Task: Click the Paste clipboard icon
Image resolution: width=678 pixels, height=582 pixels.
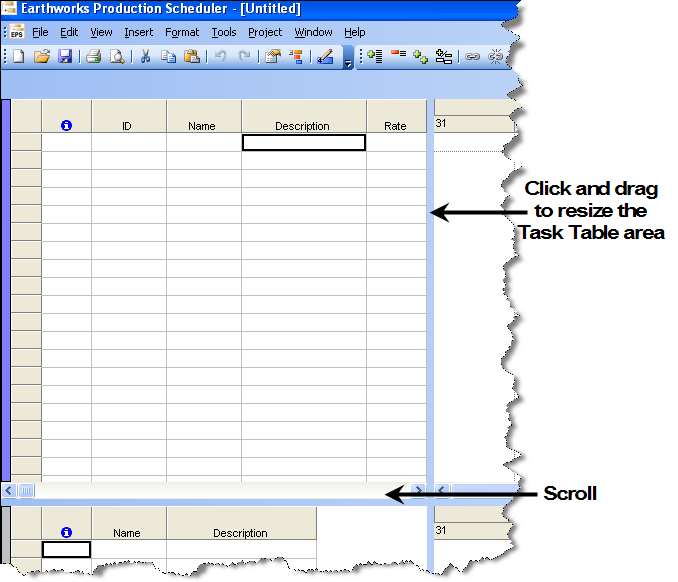Action: tap(191, 57)
